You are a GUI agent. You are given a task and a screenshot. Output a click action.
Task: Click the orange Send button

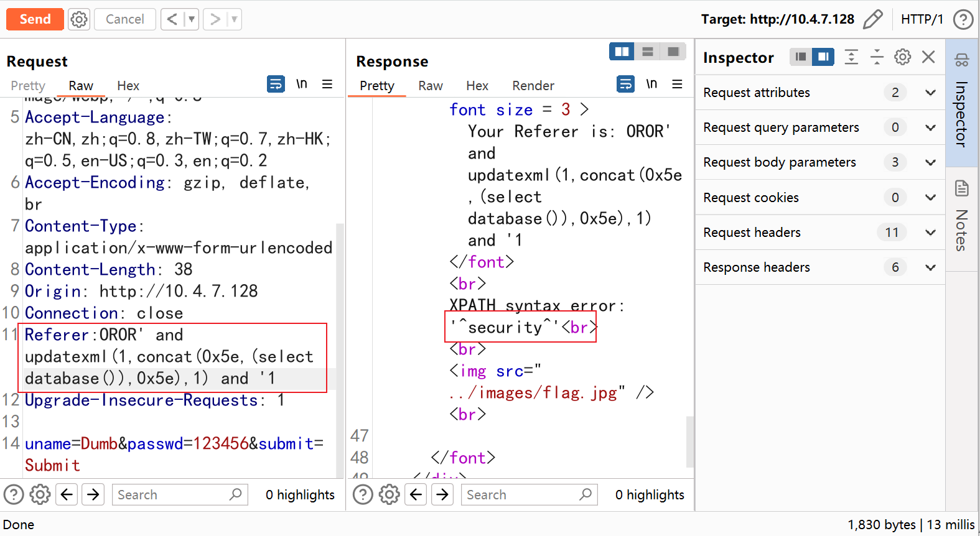pos(35,19)
